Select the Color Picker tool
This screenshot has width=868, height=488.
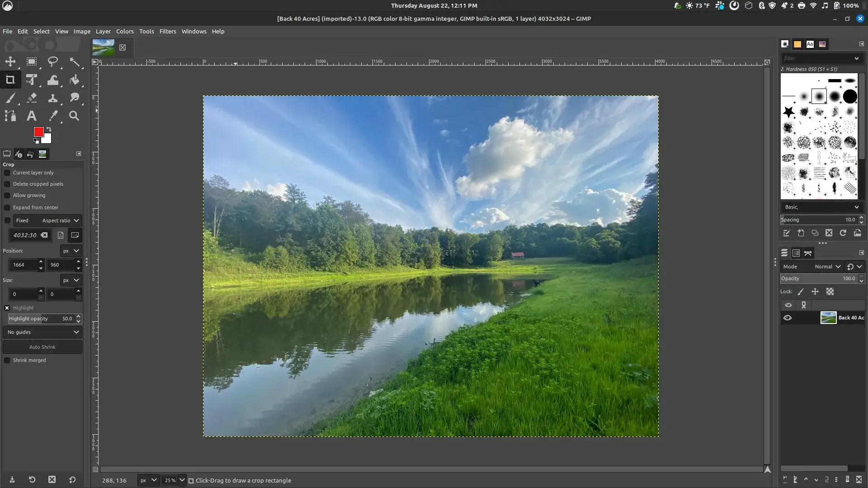(x=53, y=116)
